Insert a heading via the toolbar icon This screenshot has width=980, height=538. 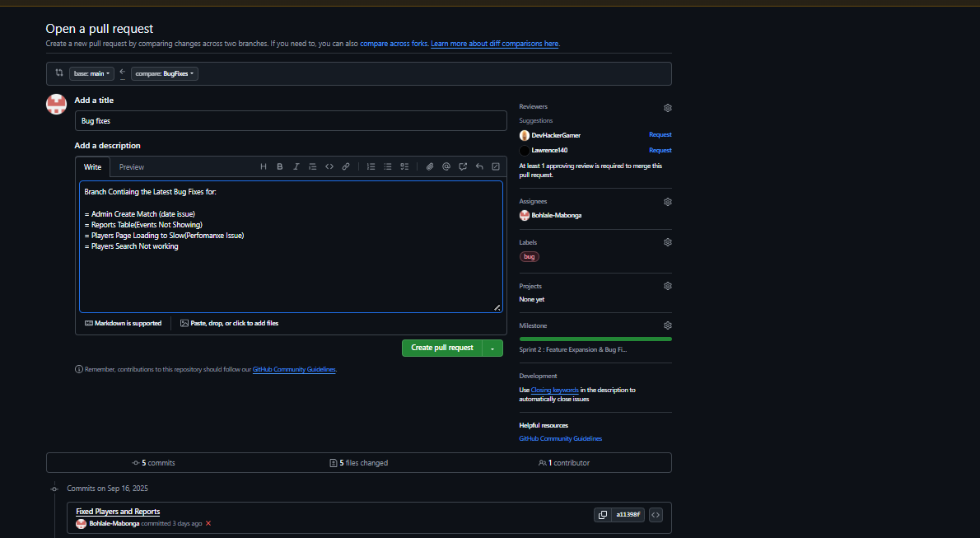tap(263, 166)
